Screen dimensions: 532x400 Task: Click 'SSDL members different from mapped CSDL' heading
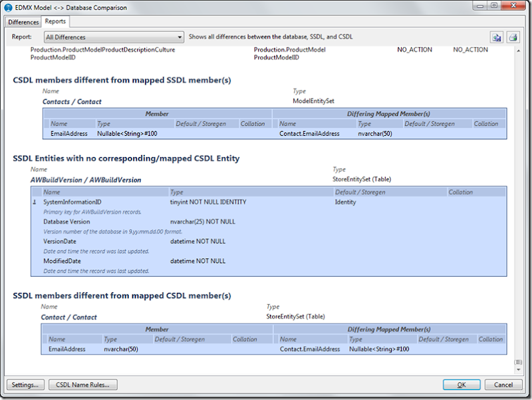click(122, 296)
